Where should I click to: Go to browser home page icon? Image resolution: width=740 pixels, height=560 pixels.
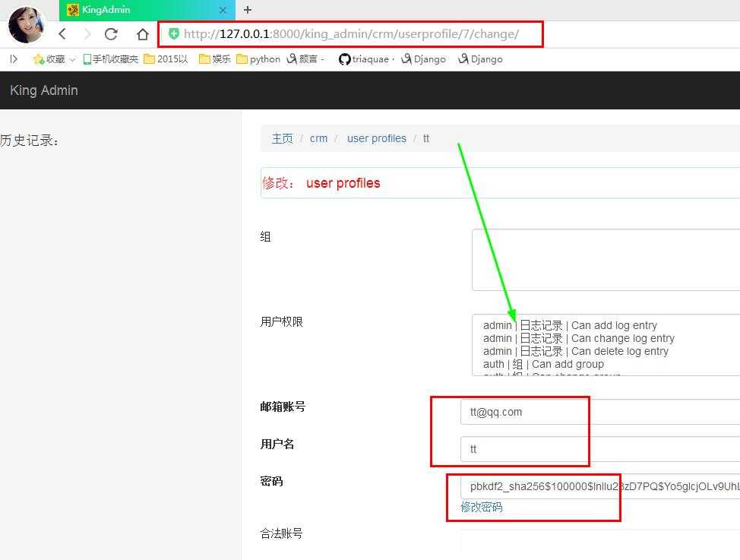pyautogui.click(x=143, y=34)
